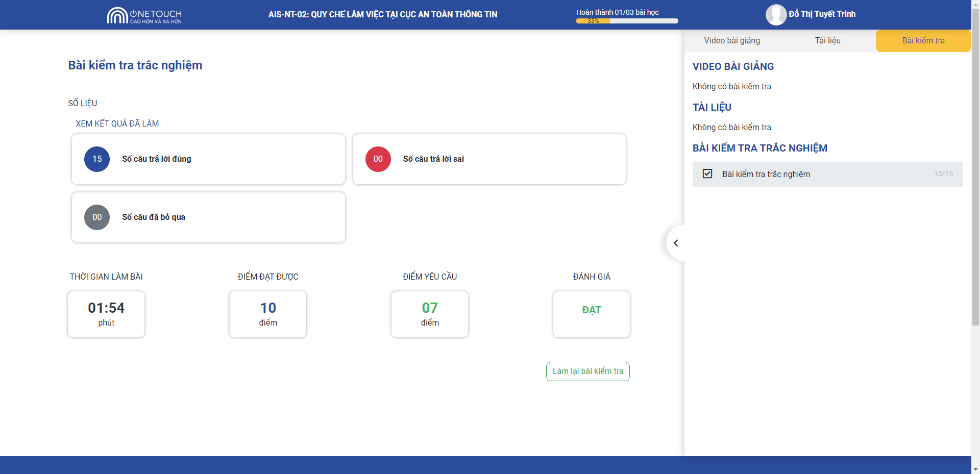
Task: Click the OneTouch logo icon
Action: [x=117, y=15]
